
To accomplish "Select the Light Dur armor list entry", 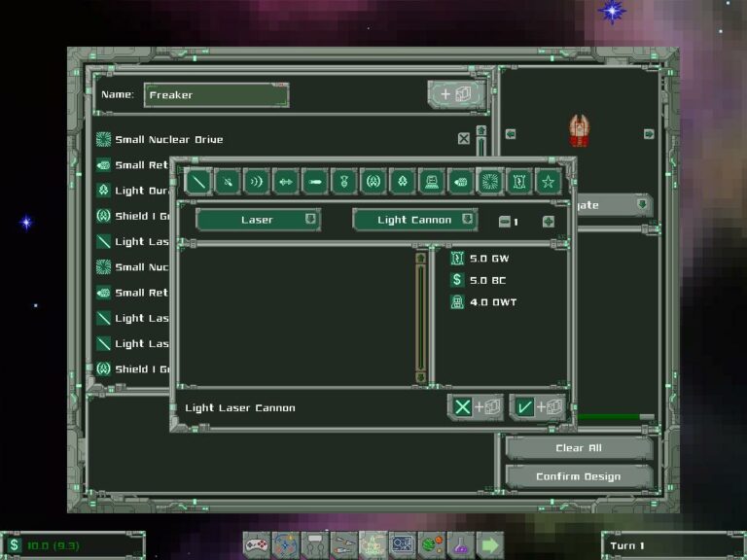I will pyautogui.click(x=132, y=191).
